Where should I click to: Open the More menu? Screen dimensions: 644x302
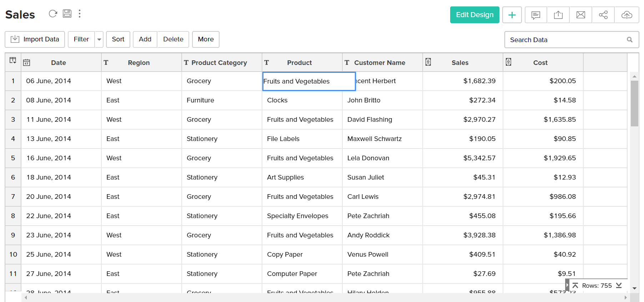[206, 39]
